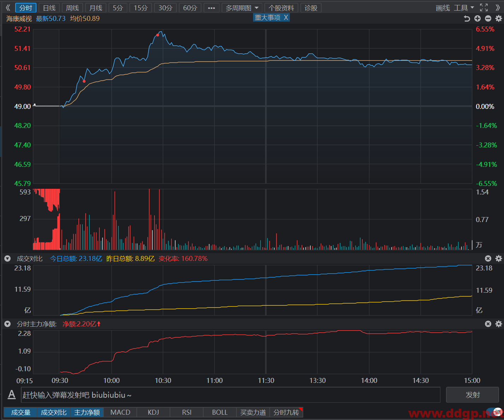The width and height of the screenshot is (504, 420).
Task: Toggle the 主力净额 indicator
Action: pyautogui.click(x=87, y=412)
